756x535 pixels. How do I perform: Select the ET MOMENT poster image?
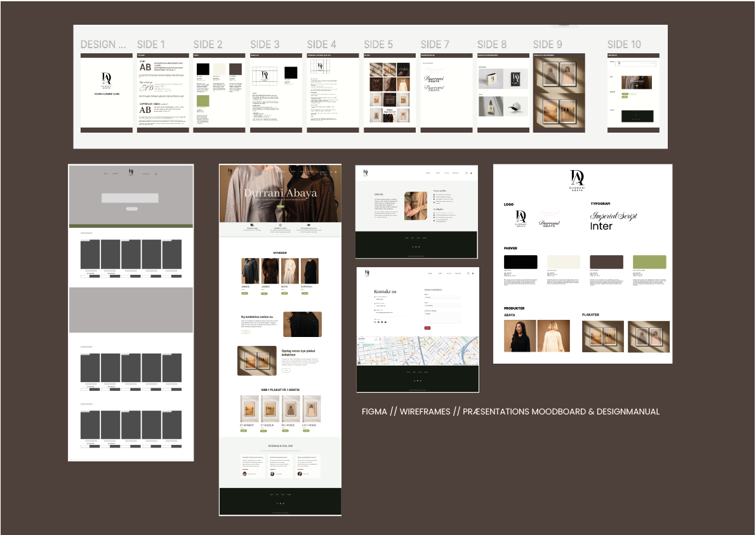[249, 409]
